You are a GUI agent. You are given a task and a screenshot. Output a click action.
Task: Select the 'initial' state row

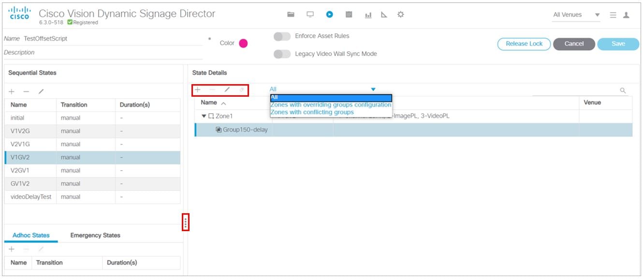tap(92, 118)
